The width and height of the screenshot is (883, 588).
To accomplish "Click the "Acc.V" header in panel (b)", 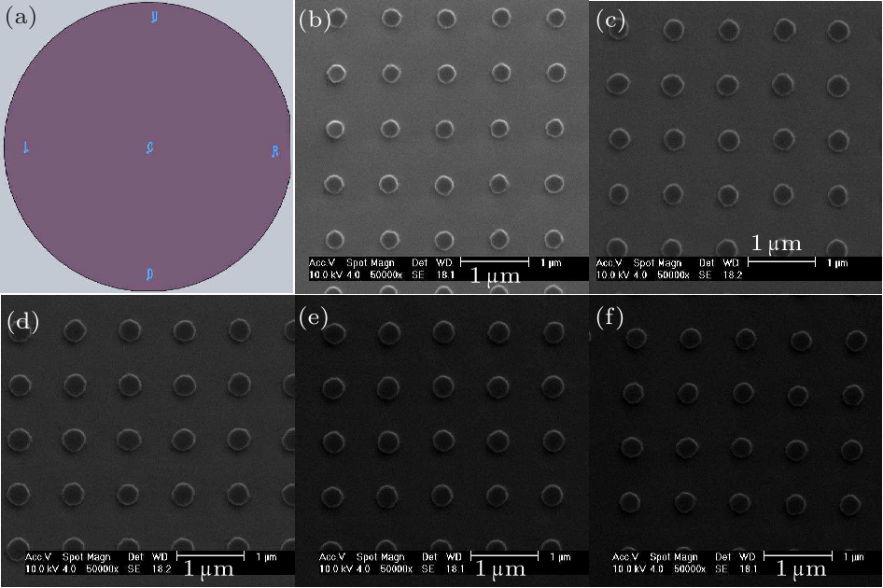I will point(322,262).
